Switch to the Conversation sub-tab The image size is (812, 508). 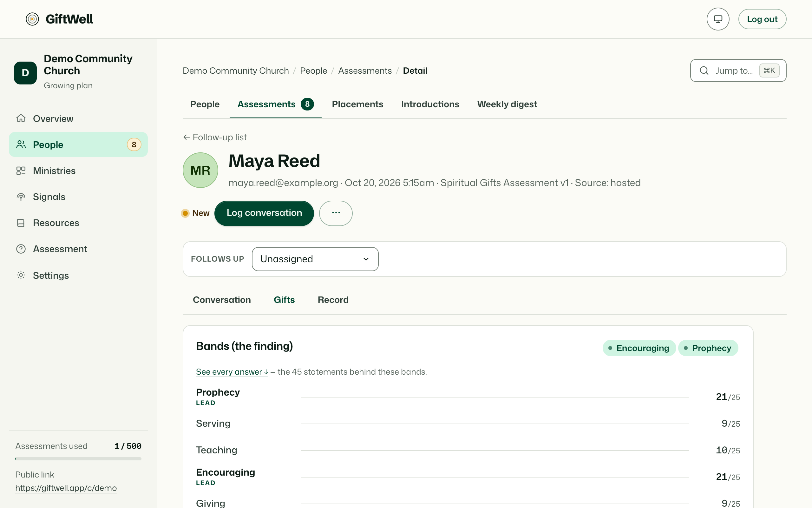pyautogui.click(x=222, y=300)
